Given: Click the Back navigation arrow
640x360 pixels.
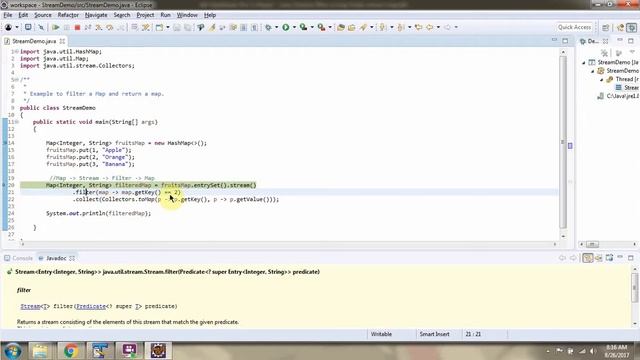Looking at the screenshot, I should coord(430,27).
